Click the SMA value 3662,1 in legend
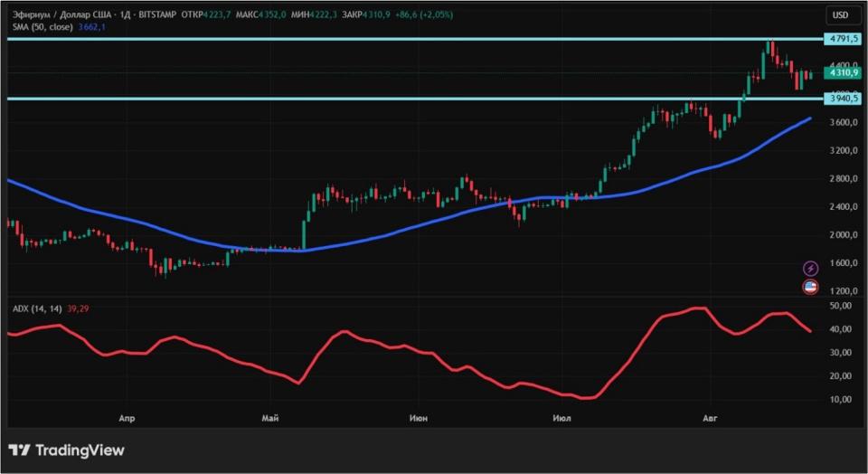Screen dimensions: 868x474 click(91, 28)
